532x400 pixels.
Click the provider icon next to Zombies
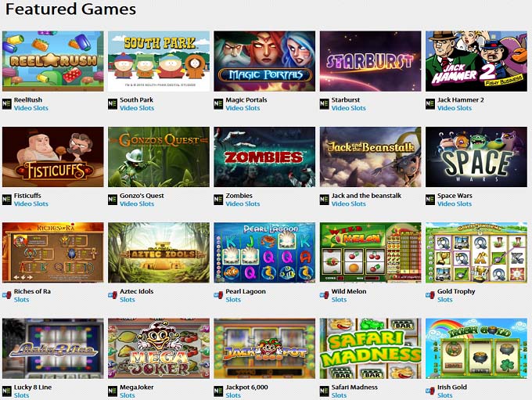click(218, 200)
